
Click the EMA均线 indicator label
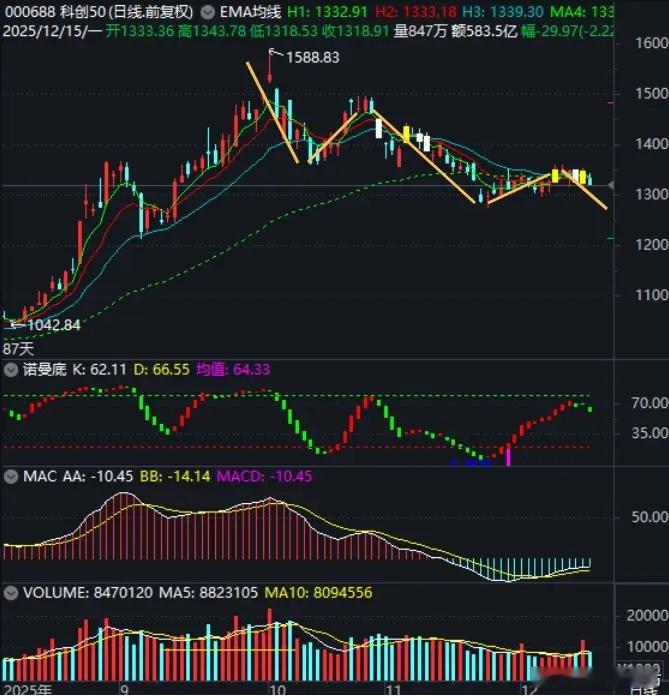(250, 12)
